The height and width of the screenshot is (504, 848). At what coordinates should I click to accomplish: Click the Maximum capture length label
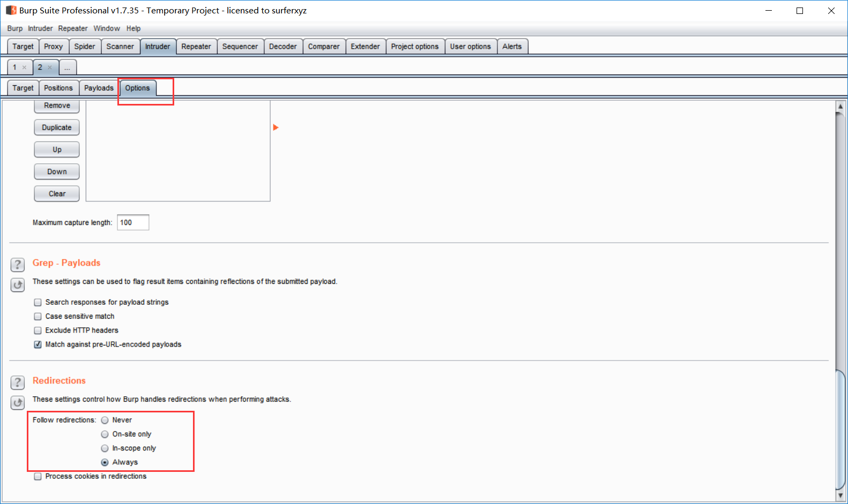[x=72, y=223]
